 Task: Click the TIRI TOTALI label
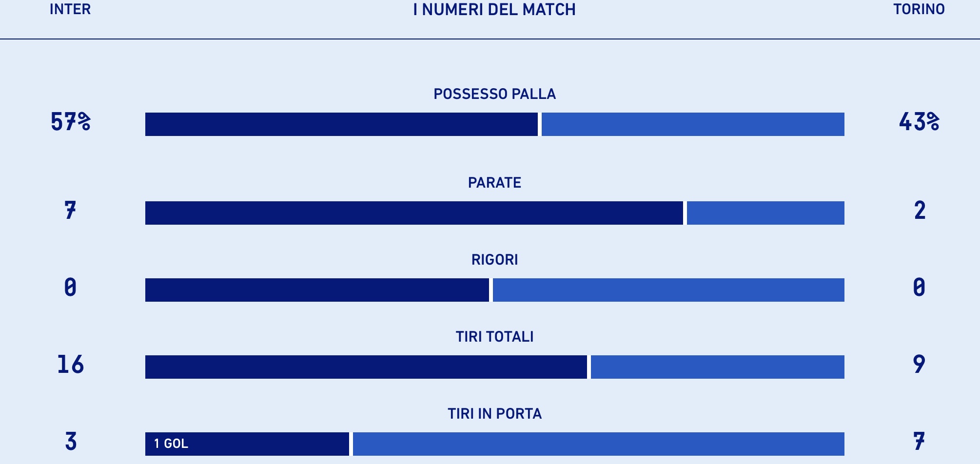coord(494,336)
